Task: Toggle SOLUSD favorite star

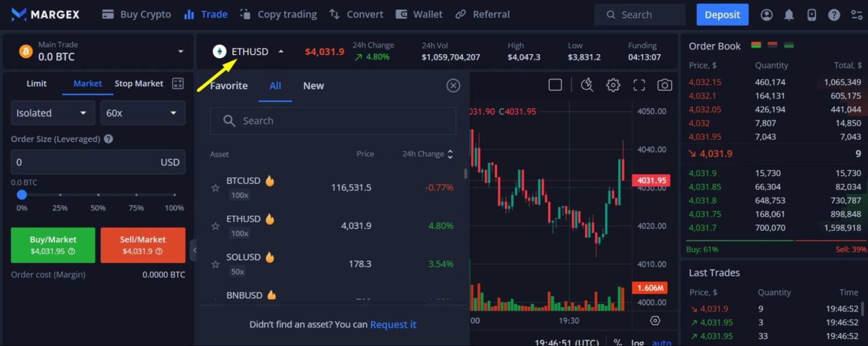Action: (x=216, y=264)
